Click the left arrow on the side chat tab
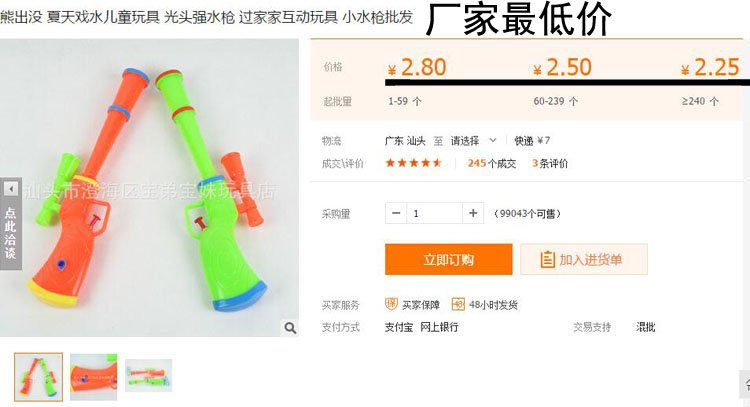The image size is (750, 407). click(11, 189)
